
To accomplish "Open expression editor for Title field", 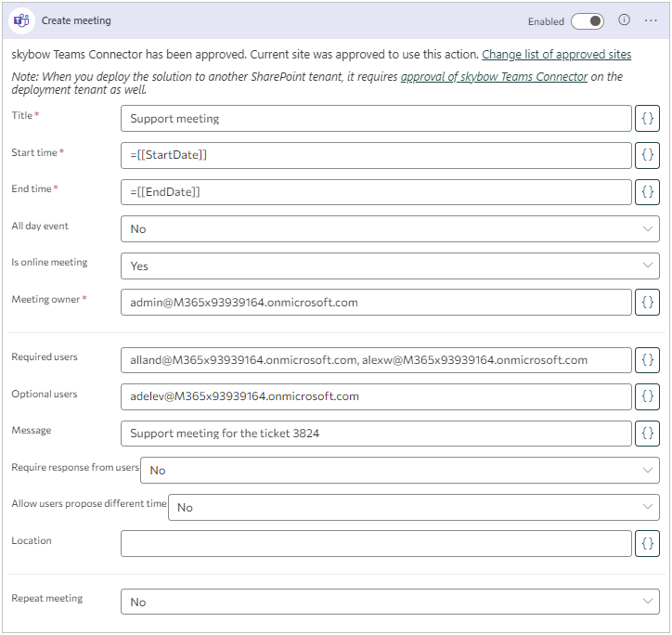I will [647, 119].
